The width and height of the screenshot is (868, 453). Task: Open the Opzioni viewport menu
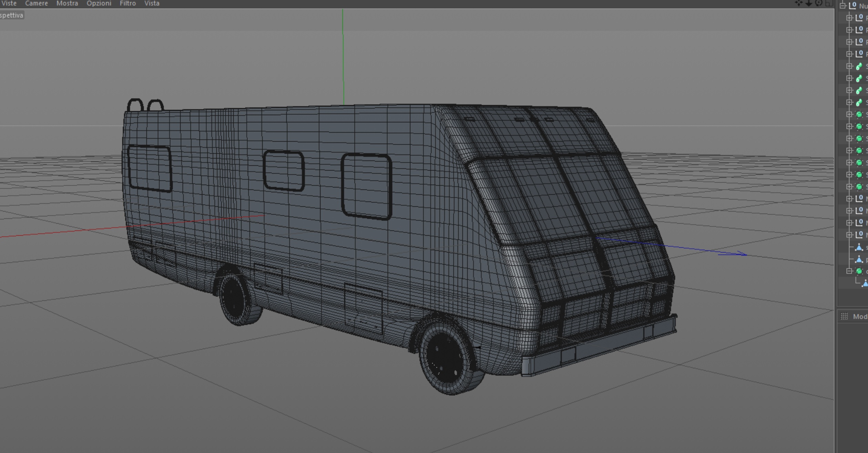tap(99, 3)
